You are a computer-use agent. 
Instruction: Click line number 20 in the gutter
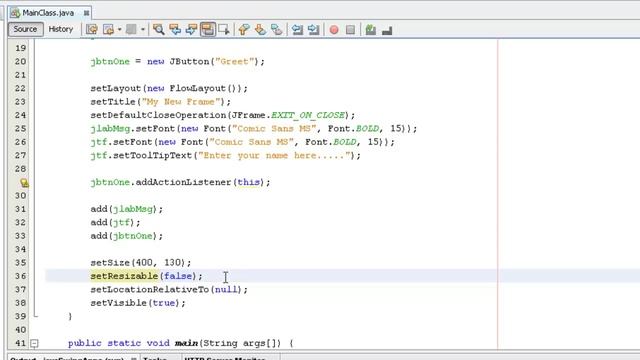(20, 61)
